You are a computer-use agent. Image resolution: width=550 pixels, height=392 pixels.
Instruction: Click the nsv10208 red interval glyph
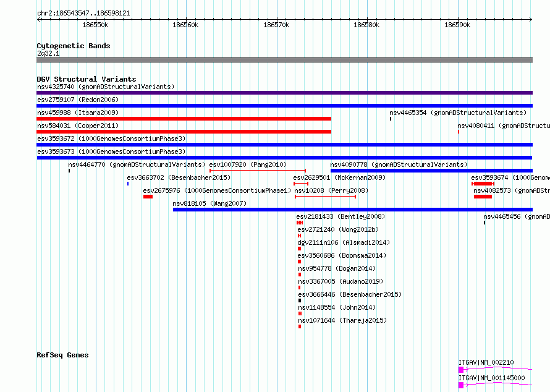tap(326, 197)
